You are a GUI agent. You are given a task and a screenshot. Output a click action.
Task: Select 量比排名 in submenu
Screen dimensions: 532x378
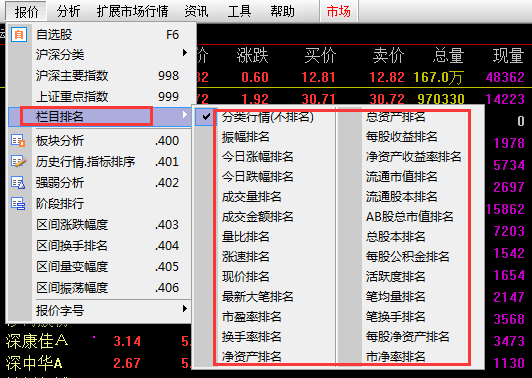coord(246,237)
